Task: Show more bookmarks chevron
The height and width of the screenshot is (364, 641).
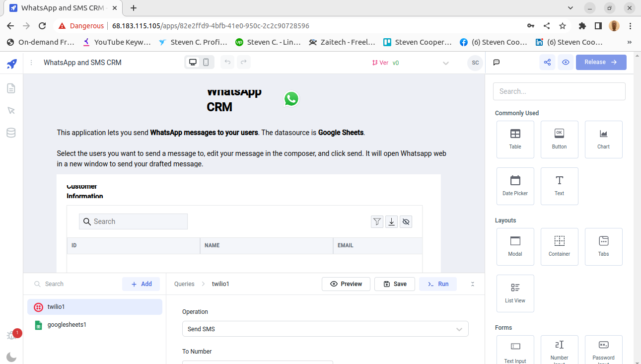Action: pos(630,42)
